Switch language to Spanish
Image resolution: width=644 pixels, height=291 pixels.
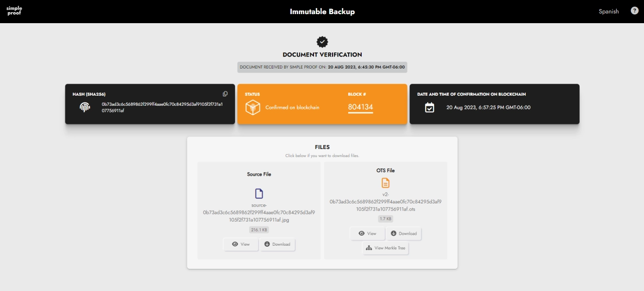coord(609,12)
